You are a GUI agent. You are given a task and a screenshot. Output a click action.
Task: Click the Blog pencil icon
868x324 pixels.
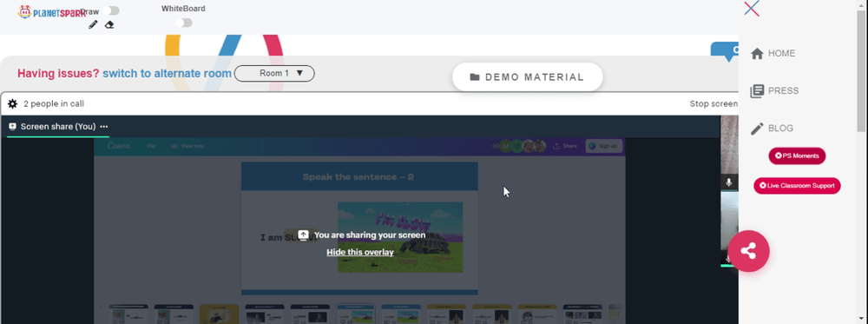757,129
